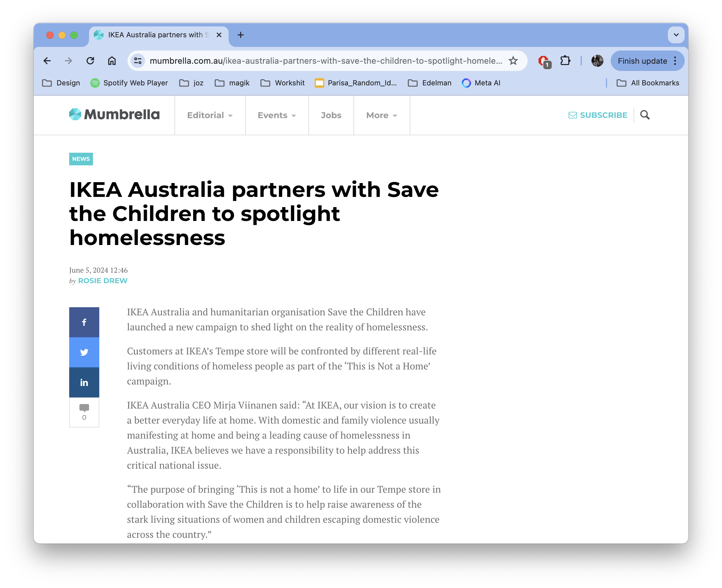The image size is (722, 588).
Task: Click the NEWS category tag
Action: click(x=81, y=159)
